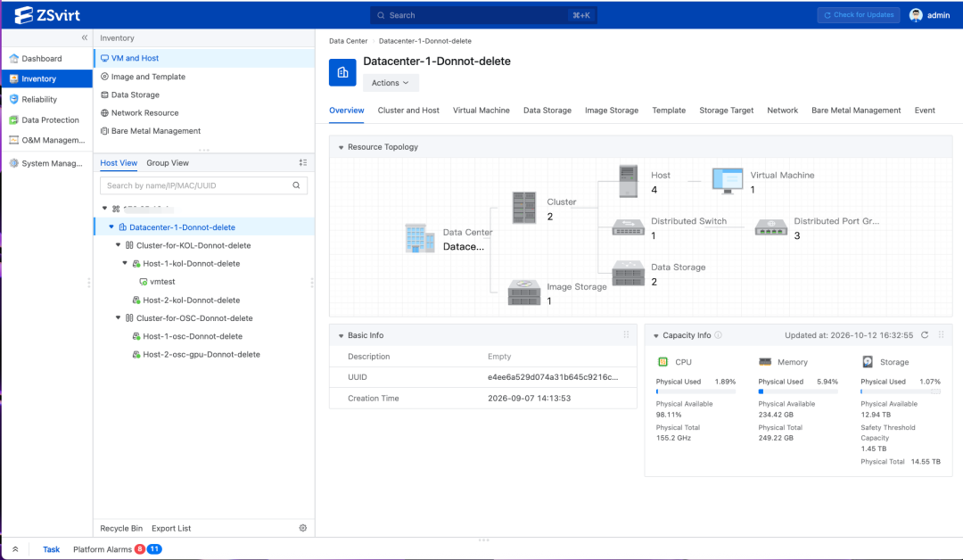This screenshot has height=560, width=963.
Task: Collapse Cluster-for-KOL-Donnot-delete tree node
Action: point(118,245)
